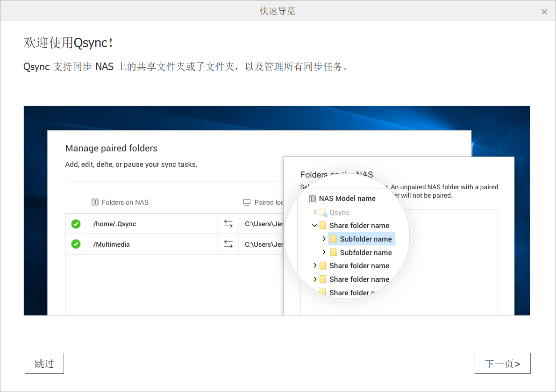Click the Manage paired folders heading
This screenshot has width=556, height=392.
[x=111, y=148]
